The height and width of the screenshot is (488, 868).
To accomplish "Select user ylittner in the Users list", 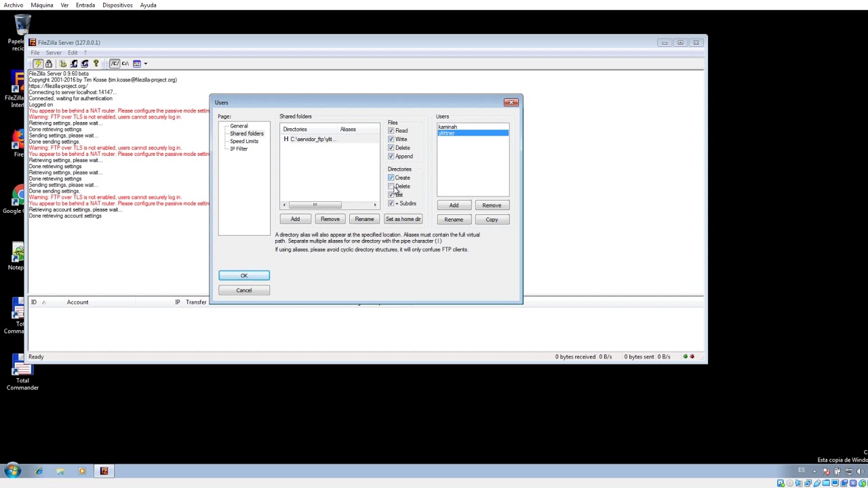I will tap(473, 133).
